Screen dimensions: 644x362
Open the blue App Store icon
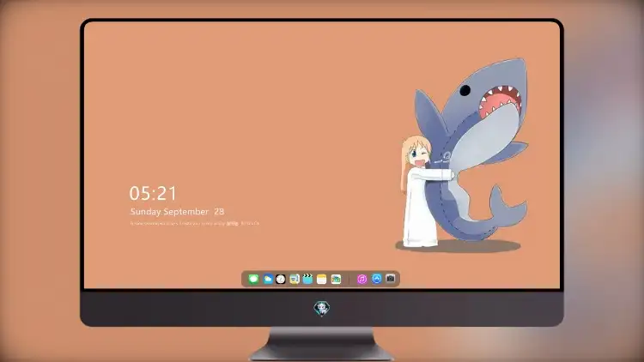pos(377,279)
